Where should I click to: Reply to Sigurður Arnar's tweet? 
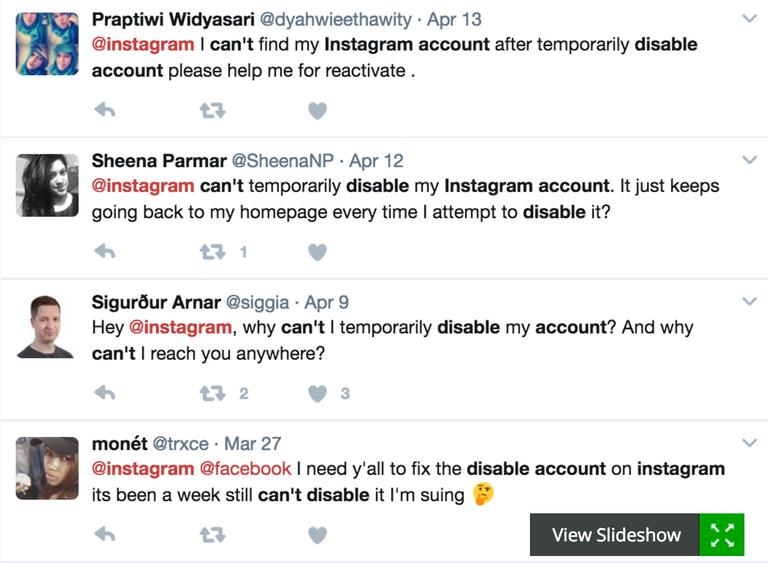[x=105, y=393]
